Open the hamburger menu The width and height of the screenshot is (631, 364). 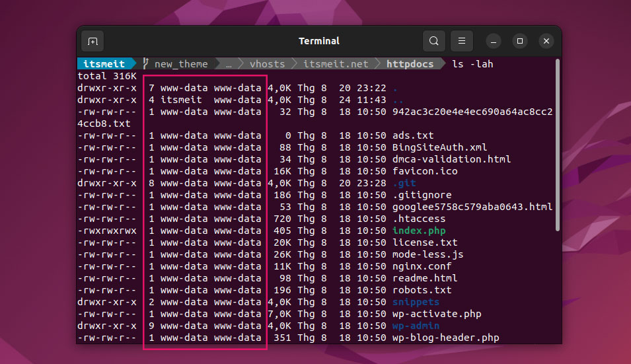(462, 41)
